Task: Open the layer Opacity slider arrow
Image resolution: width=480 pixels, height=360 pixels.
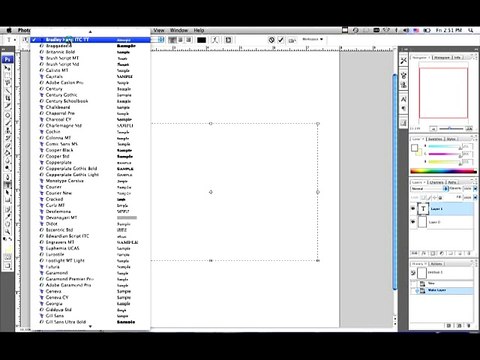Action: point(475,189)
